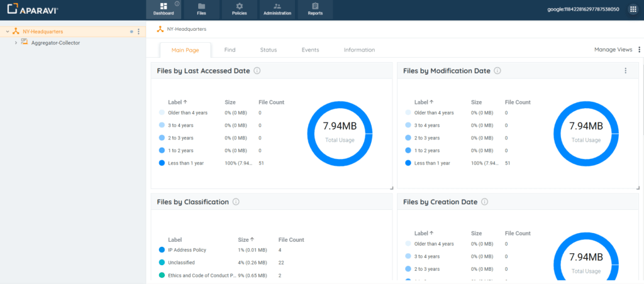This screenshot has height=284, width=644.
Task: Sort Classification table by Label
Action: [x=175, y=239]
